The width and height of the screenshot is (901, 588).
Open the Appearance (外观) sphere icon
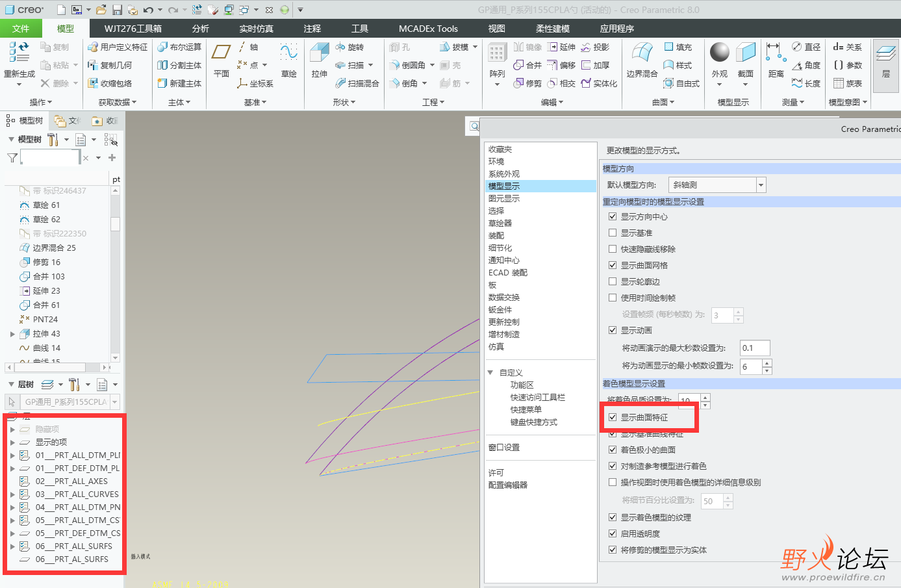720,53
